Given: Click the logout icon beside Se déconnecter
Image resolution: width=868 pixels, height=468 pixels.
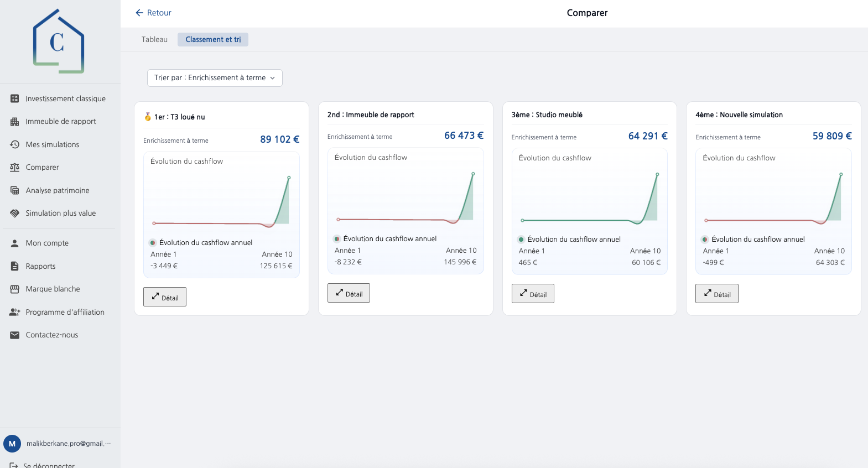Looking at the screenshot, I should click(x=14, y=466).
